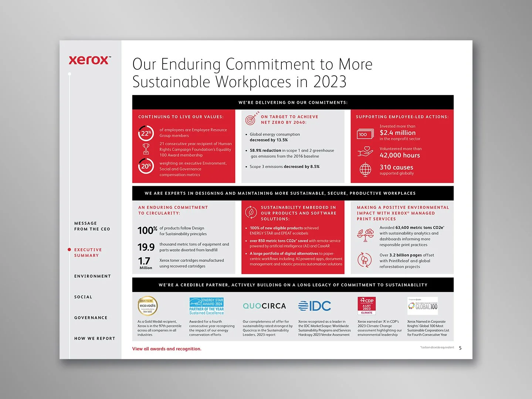Click the leaf circle sustainability icon
The image size is (532, 399).
[x=251, y=212]
